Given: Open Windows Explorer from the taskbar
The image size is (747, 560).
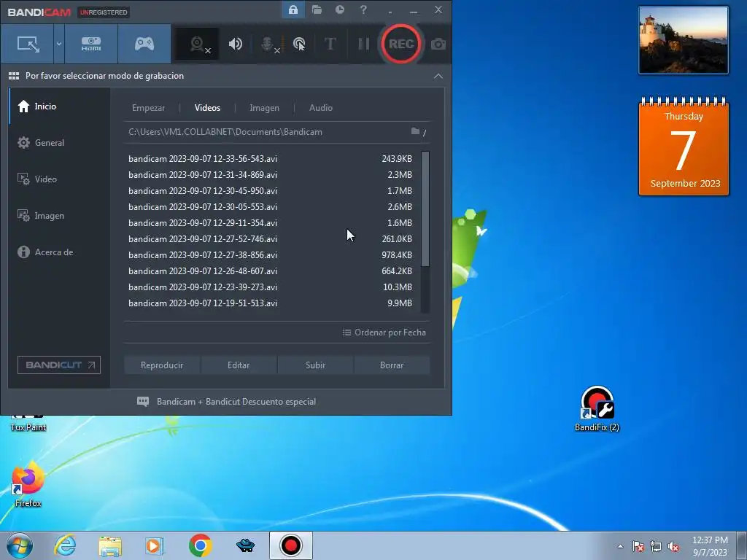Looking at the screenshot, I should click(x=110, y=545).
